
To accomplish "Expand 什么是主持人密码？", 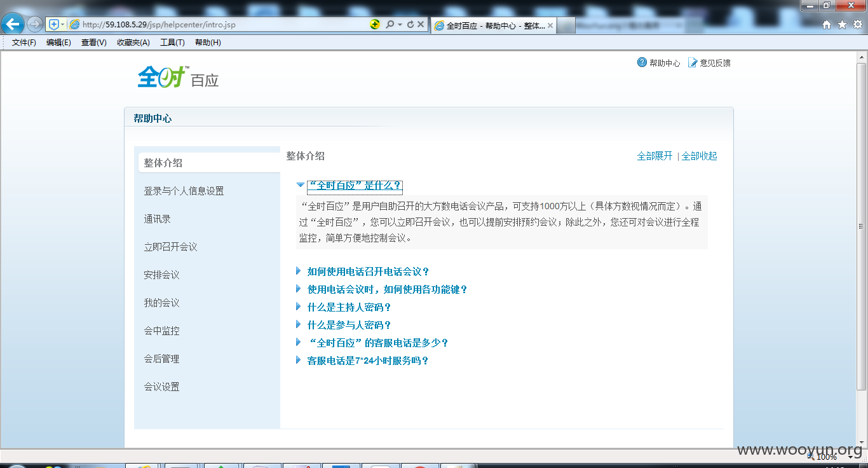I will click(x=349, y=307).
